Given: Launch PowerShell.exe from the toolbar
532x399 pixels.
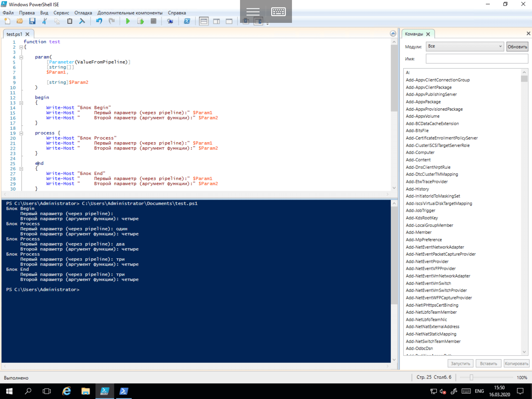Looking at the screenshot, I should pos(187,21).
